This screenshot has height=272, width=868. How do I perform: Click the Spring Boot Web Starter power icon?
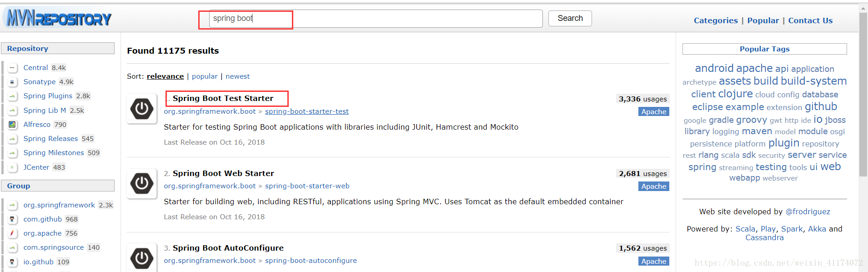click(142, 183)
